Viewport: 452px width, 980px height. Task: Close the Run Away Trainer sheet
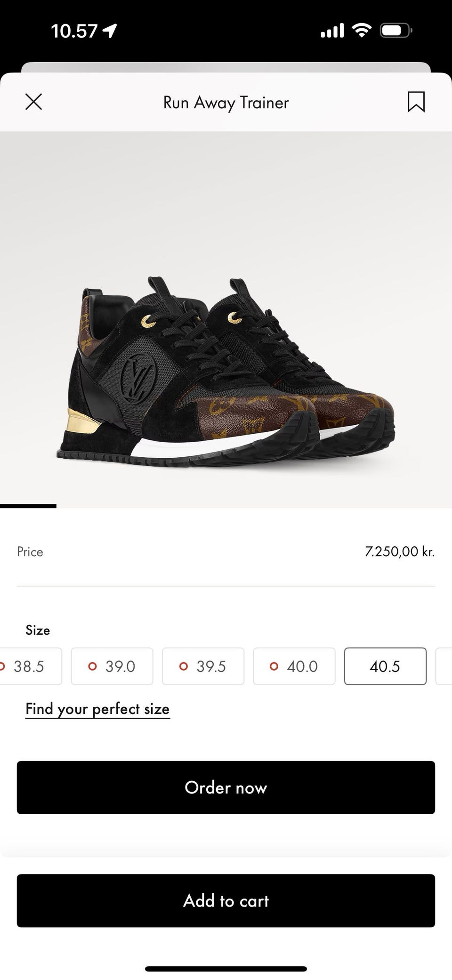[x=33, y=102]
